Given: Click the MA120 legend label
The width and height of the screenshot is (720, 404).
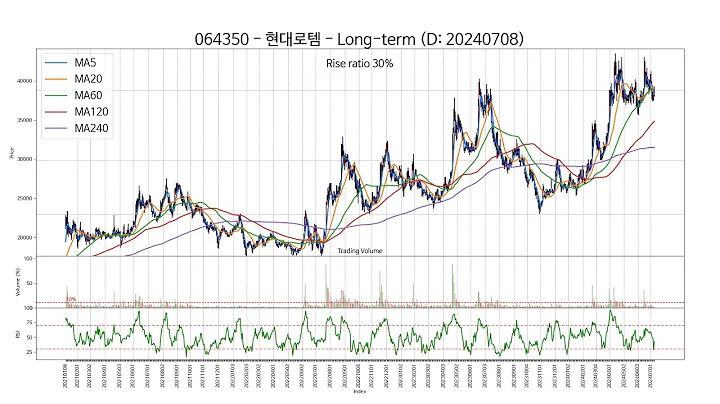Looking at the screenshot, I should 91,112.
